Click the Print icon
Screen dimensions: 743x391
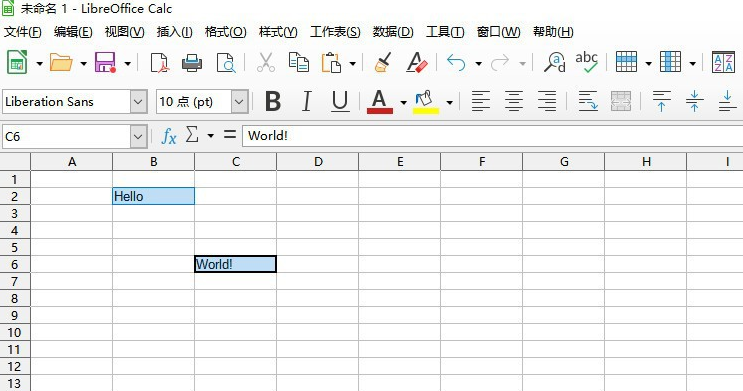(192, 63)
